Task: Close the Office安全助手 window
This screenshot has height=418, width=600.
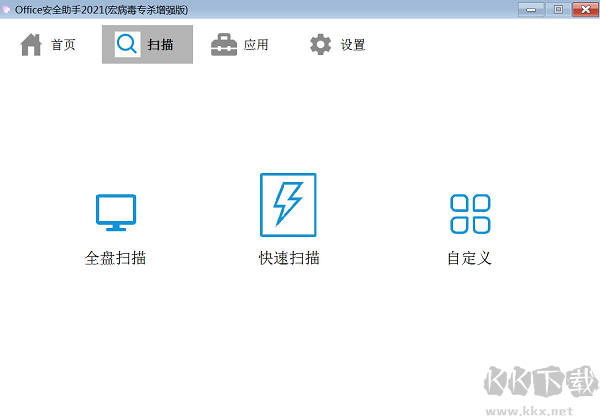Action: coord(585,10)
